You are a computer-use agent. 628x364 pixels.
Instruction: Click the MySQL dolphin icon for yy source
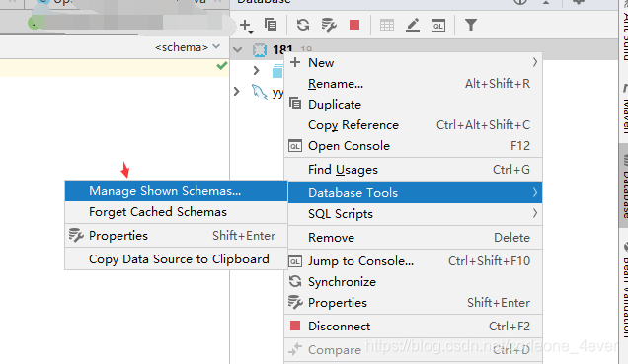click(x=260, y=92)
